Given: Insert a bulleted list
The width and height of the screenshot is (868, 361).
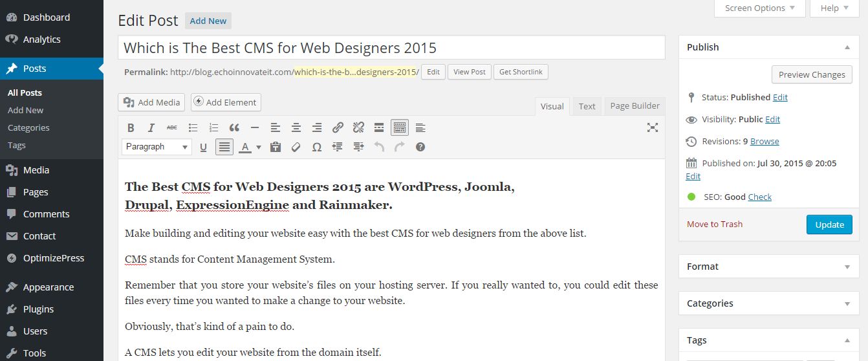Looking at the screenshot, I should point(193,127).
